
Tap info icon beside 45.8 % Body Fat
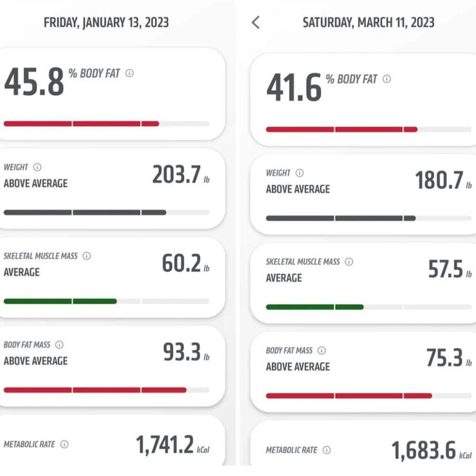click(x=130, y=73)
